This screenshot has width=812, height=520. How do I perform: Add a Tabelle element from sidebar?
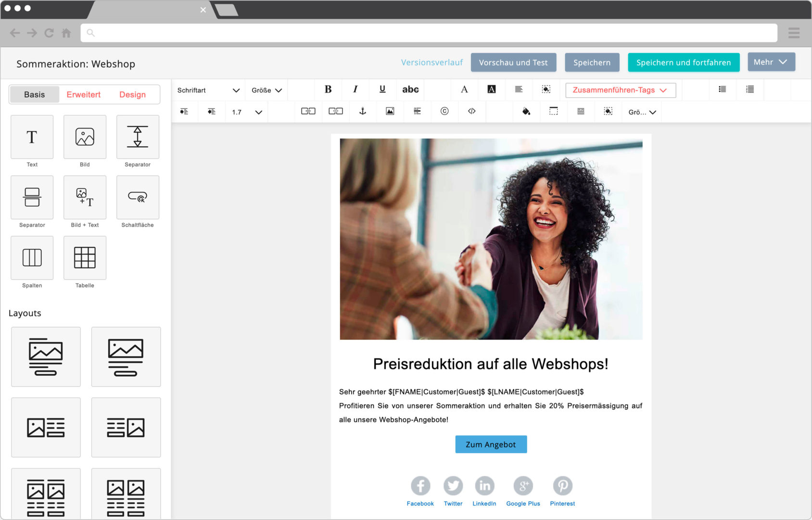pos(85,258)
